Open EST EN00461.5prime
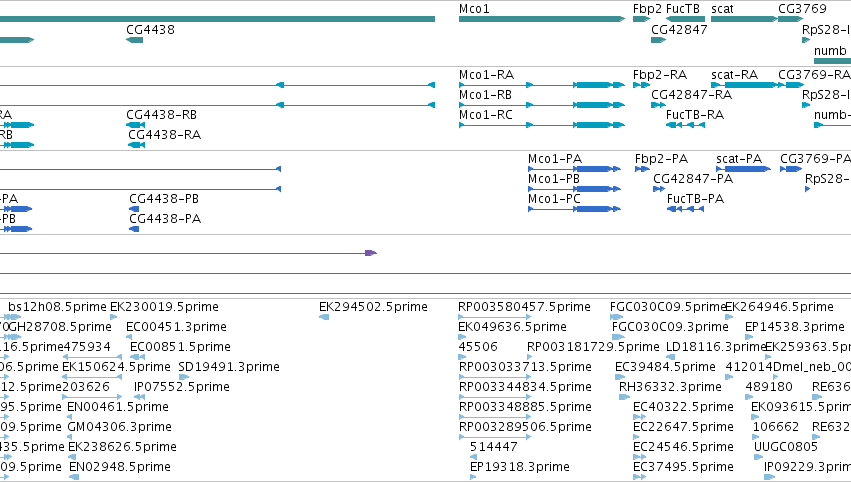The height and width of the screenshot is (482, 851). (x=70, y=417)
